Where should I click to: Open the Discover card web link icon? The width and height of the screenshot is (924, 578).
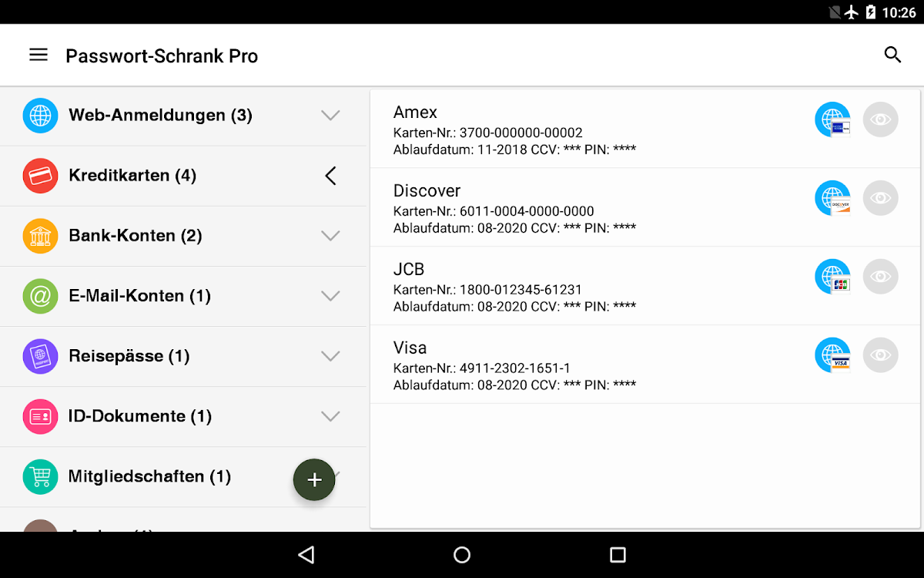[833, 199]
